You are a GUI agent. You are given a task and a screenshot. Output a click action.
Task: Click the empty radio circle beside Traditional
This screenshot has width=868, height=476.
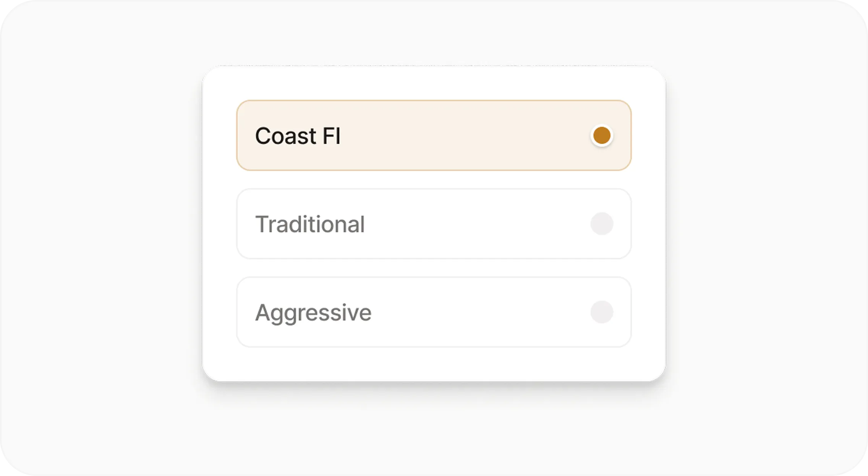tap(602, 223)
